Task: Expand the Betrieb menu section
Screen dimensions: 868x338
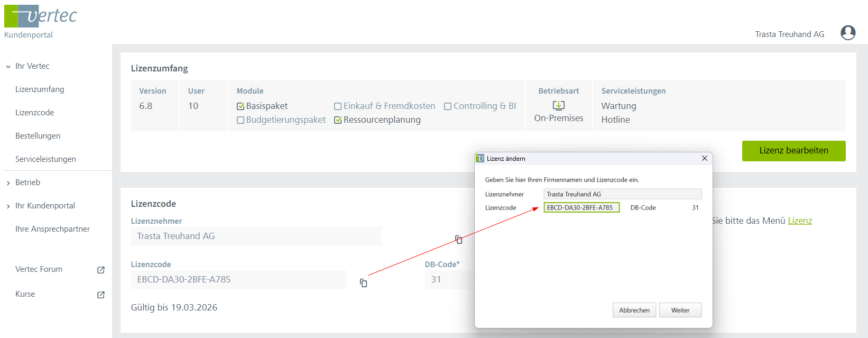Action: coord(8,183)
